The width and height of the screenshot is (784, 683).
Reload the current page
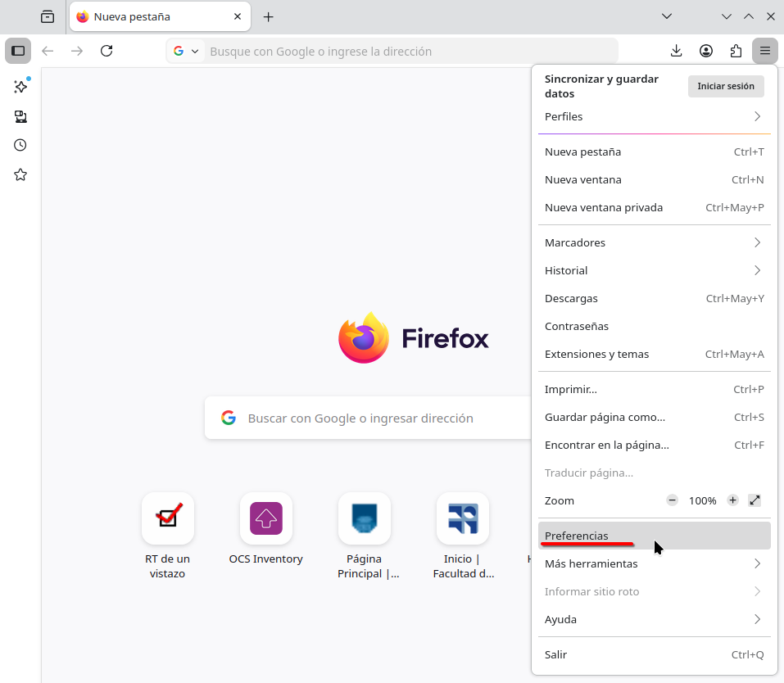[106, 51]
